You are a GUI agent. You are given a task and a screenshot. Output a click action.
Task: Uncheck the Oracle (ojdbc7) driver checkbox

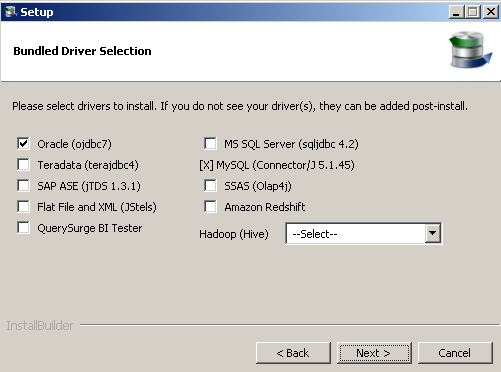coord(23,144)
